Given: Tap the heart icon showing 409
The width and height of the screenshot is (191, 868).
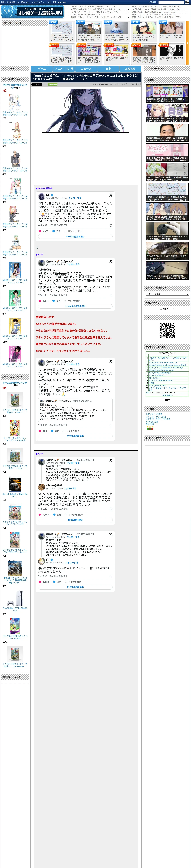Looking at the screenshot, I should tap(40, 431).
